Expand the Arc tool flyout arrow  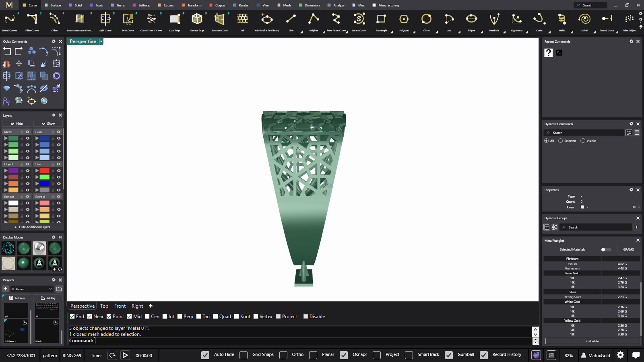click(x=459, y=32)
